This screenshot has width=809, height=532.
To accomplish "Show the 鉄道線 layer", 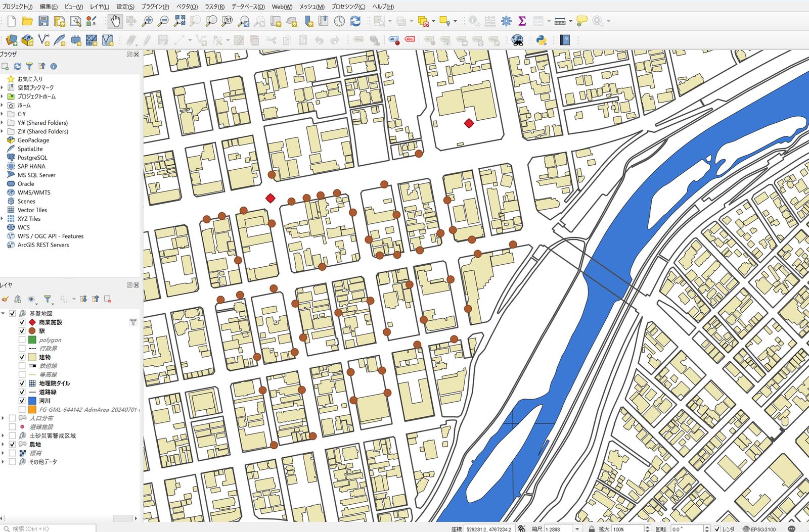I will click(x=22, y=366).
